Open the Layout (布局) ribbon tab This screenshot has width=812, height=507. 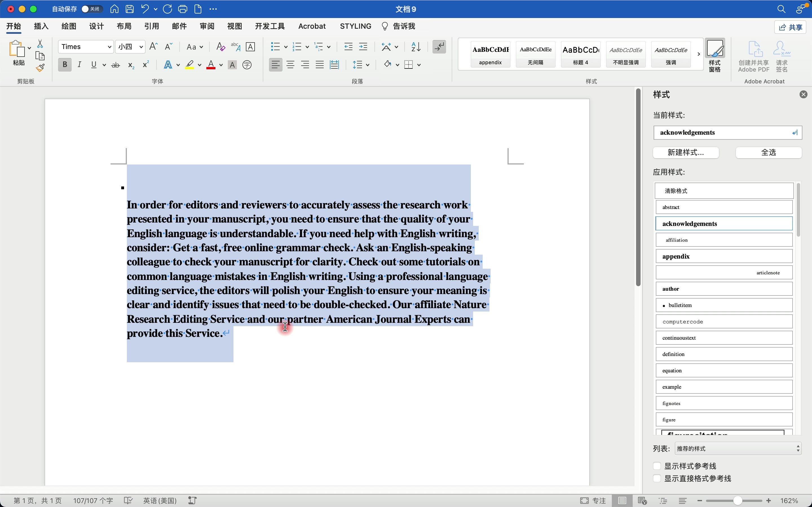[x=124, y=26]
